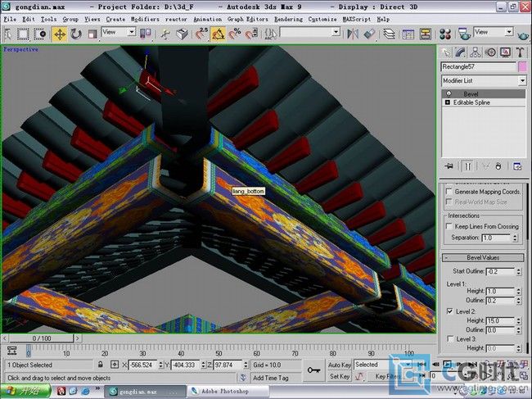This screenshot has height=399, width=532.
Task: Toggle the 2.5 Snaps icon
Action: (x=201, y=34)
